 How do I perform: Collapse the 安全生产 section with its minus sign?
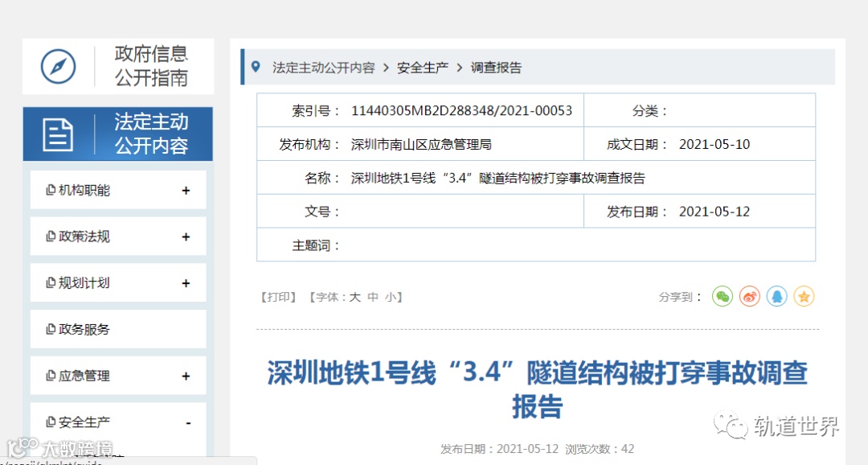click(188, 423)
